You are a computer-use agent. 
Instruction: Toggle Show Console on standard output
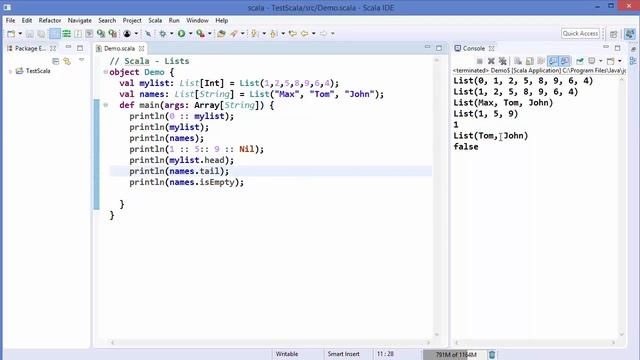click(x=552, y=61)
